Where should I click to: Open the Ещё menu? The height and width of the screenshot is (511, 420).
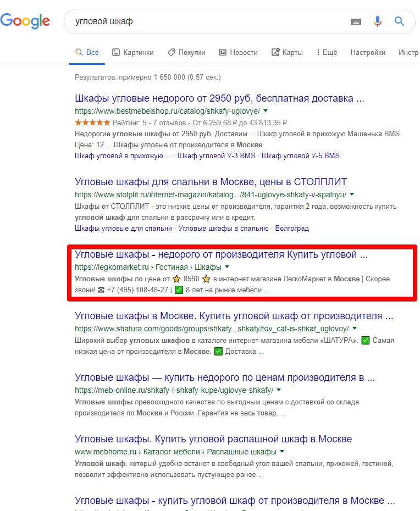tap(327, 52)
